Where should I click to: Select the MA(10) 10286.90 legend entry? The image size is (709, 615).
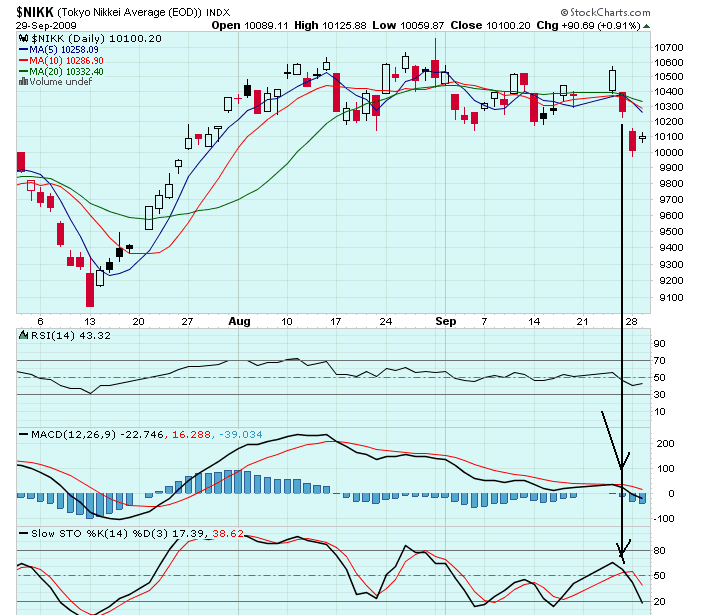click(66, 61)
